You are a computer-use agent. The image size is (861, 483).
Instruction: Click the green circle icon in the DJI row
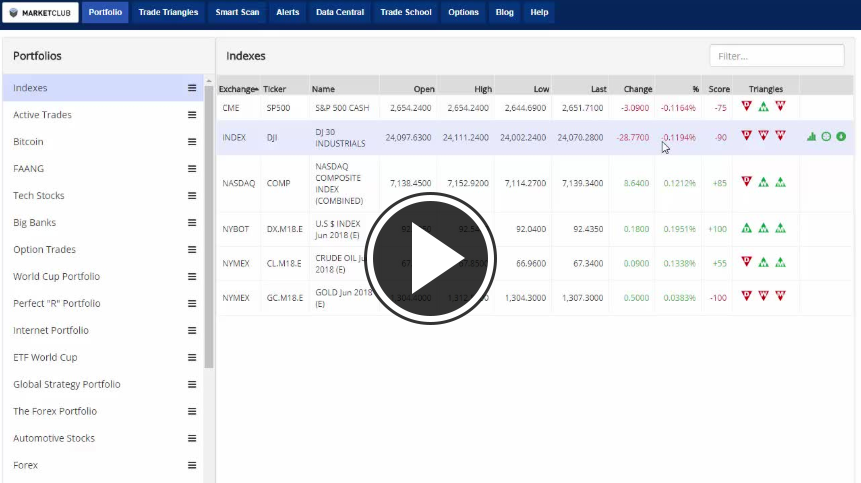point(826,137)
